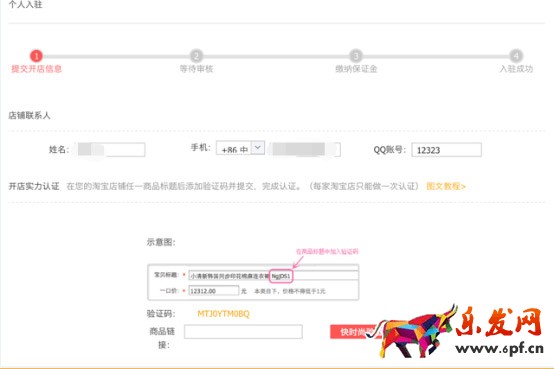Open the 图文教程 tutorial link

[x=446, y=186]
